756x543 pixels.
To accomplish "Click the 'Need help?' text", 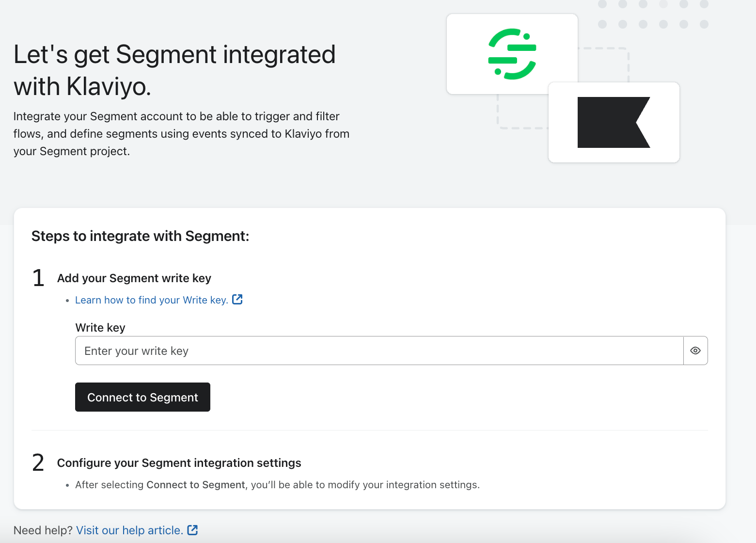I will click(x=43, y=530).
